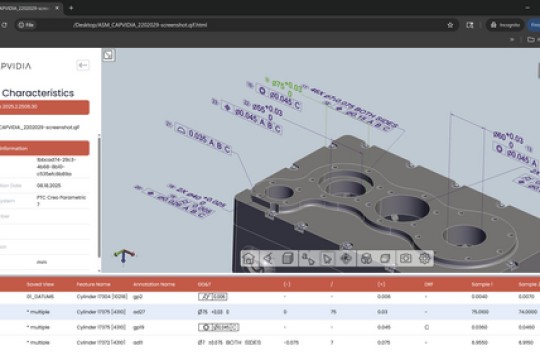
Task: Click the (+) tolerance column header
Action: coord(381,284)
